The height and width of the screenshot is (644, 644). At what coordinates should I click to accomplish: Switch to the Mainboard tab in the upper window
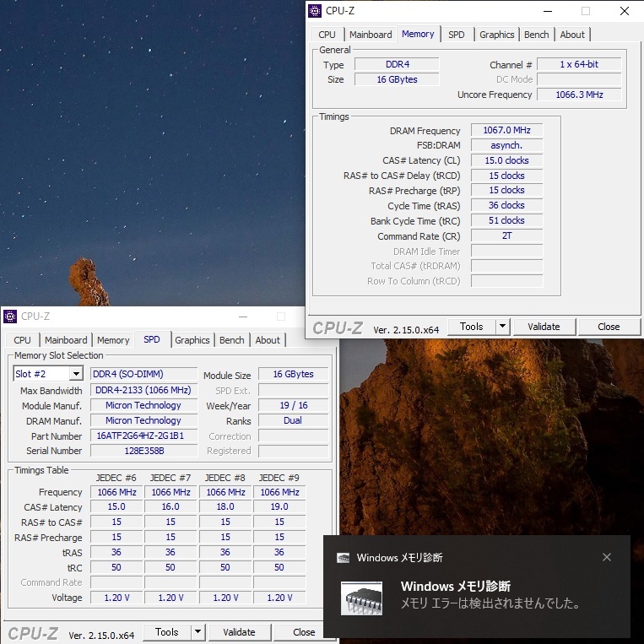(371, 35)
